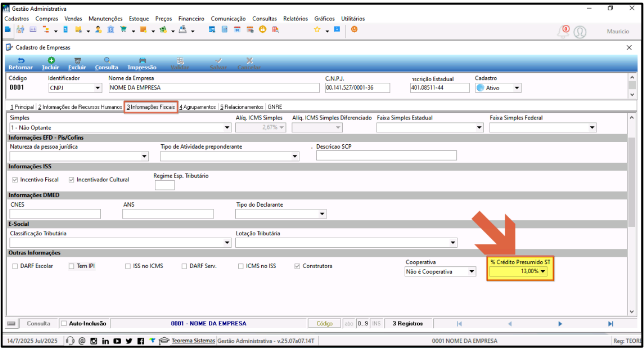Viewport: 644px width, 348px height.
Task: Click the yellow star favorites icon
Action: coord(317,30)
